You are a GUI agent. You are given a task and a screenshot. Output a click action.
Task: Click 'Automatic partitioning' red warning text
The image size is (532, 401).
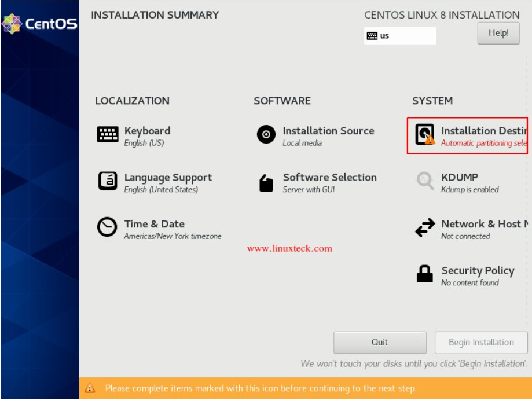[x=484, y=143]
